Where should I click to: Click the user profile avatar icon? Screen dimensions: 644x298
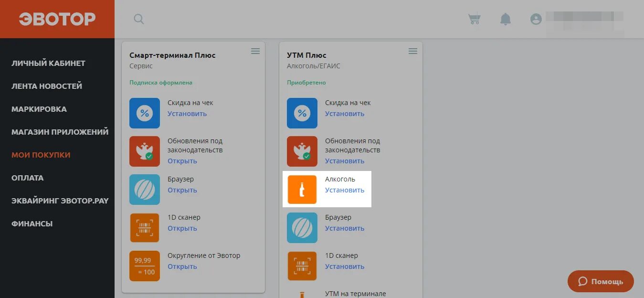[536, 19]
